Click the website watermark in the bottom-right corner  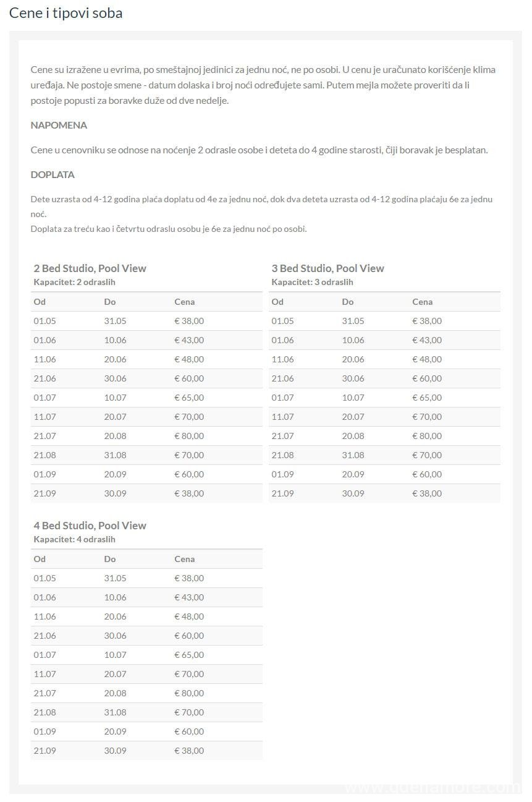coord(433,788)
